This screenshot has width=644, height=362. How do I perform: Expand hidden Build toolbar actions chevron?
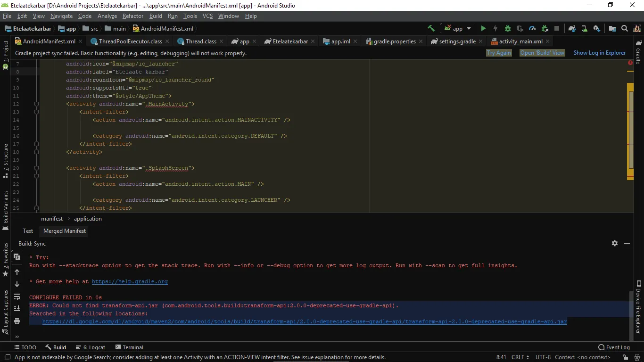pyautogui.click(x=17, y=337)
